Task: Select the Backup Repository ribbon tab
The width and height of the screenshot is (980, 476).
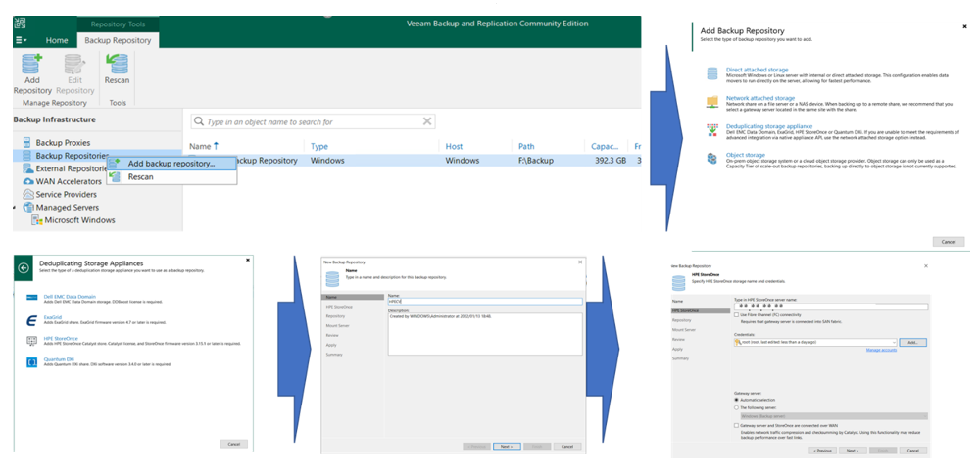Action: point(118,40)
